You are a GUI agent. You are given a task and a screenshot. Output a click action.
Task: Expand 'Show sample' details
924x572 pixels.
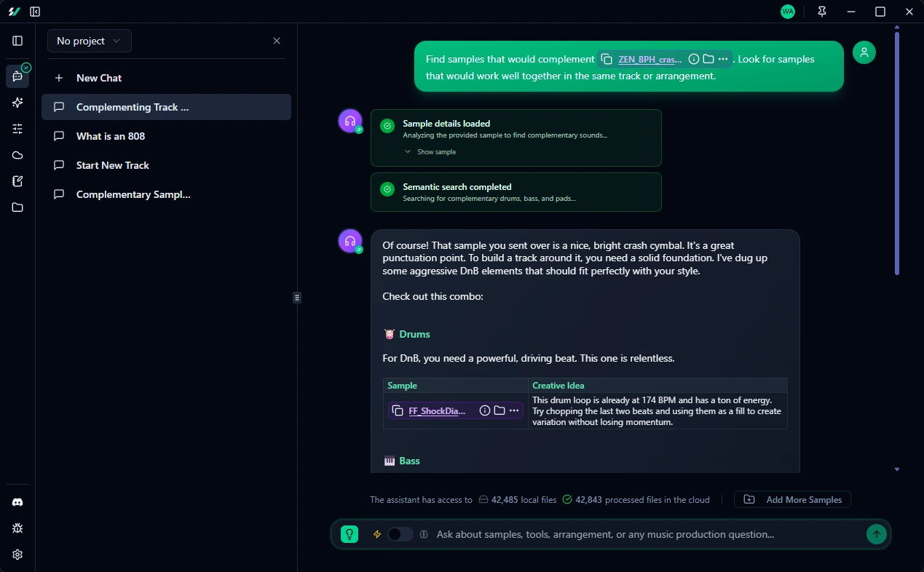click(431, 151)
